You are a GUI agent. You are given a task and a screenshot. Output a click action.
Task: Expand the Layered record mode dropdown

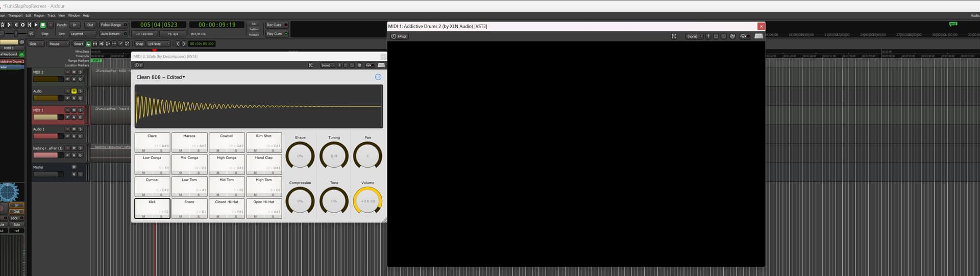pos(82,34)
